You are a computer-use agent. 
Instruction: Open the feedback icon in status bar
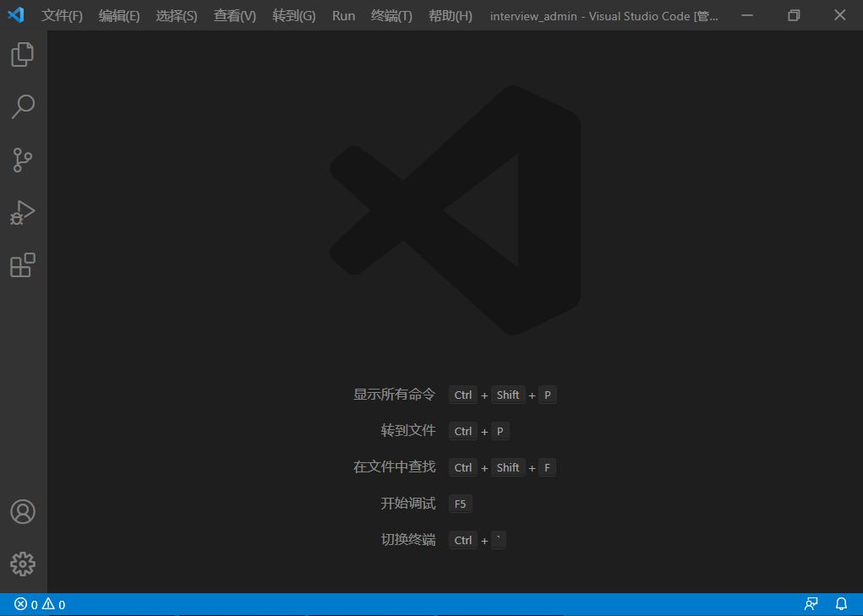click(x=811, y=604)
